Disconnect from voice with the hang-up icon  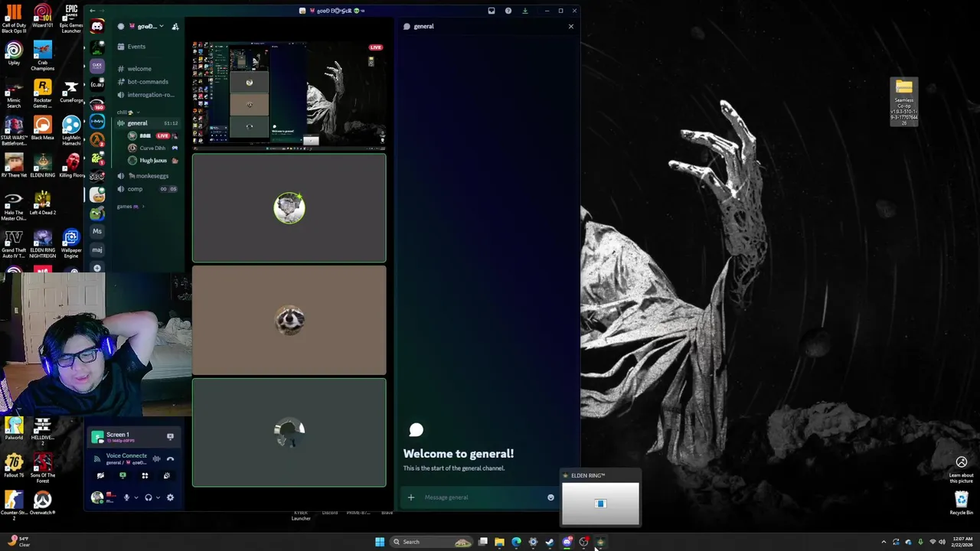170,459
